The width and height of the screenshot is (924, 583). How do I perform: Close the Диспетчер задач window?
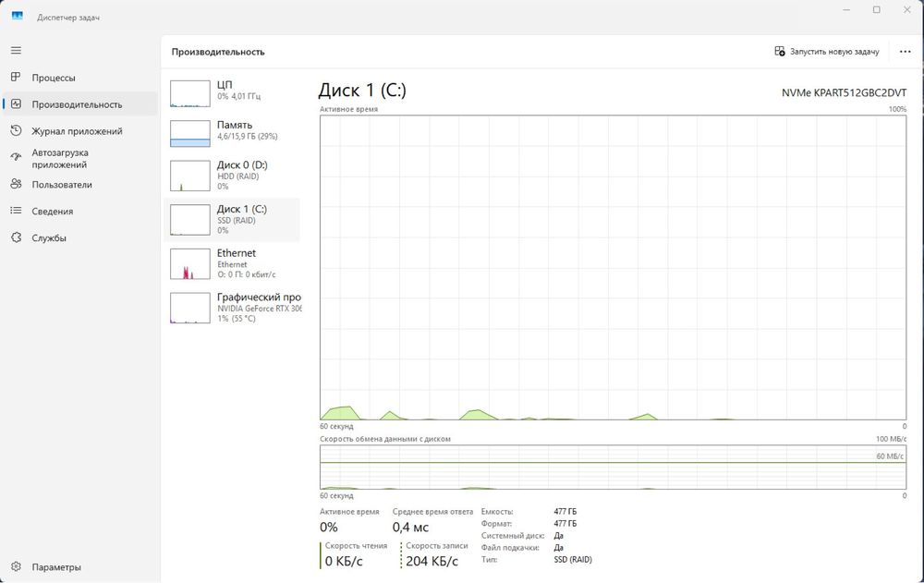pos(907,10)
